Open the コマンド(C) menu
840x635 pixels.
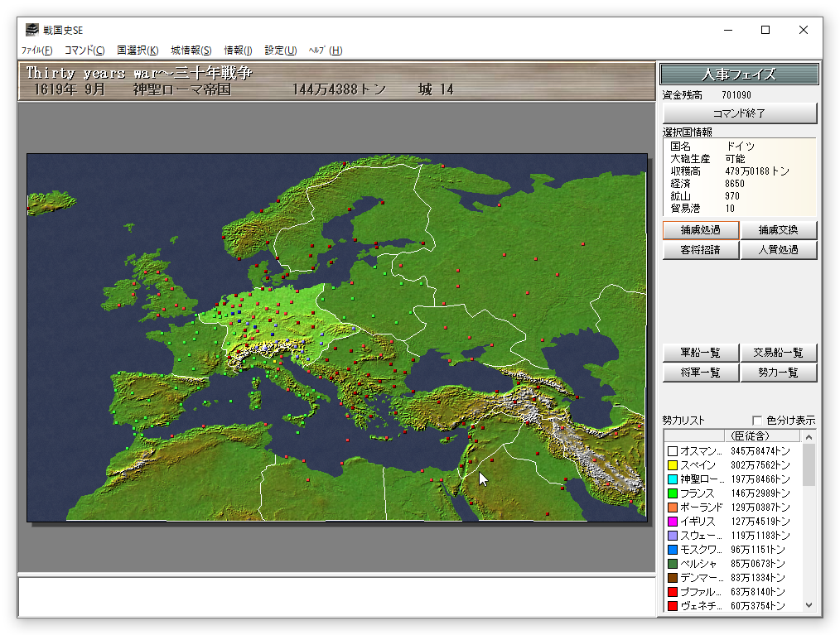click(84, 51)
